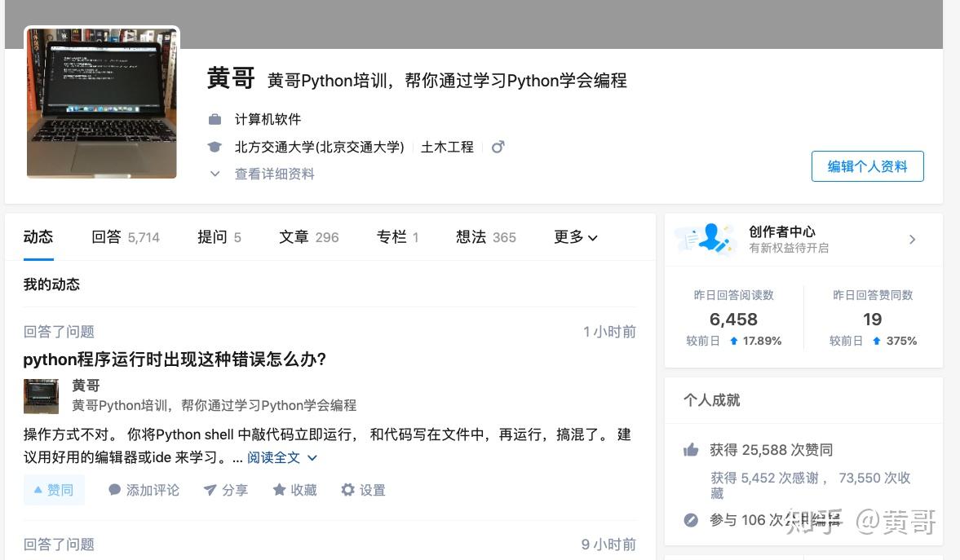Click the share paper plane icon
The width and height of the screenshot is (960, 560).
click(x=210, y=490)
